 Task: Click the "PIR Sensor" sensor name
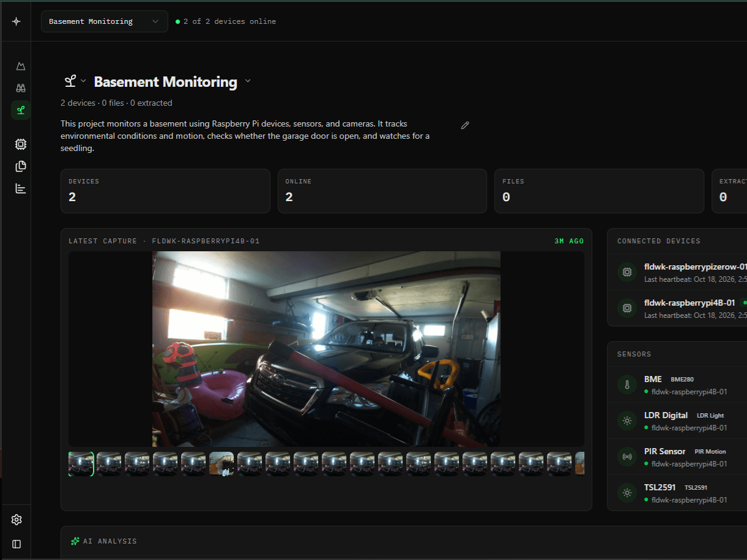pyautogui.click(x=665, y=451)
